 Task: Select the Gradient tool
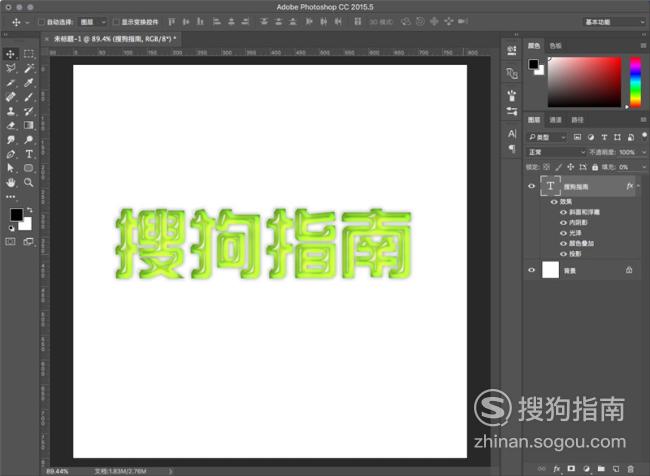[29, 125]
